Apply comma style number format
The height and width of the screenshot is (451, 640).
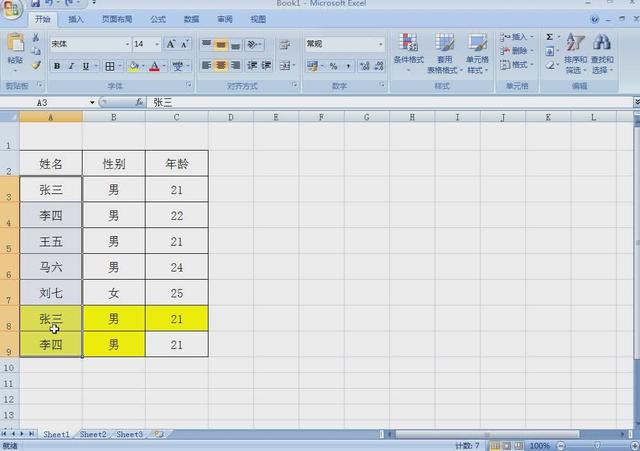tap(348, 66)
